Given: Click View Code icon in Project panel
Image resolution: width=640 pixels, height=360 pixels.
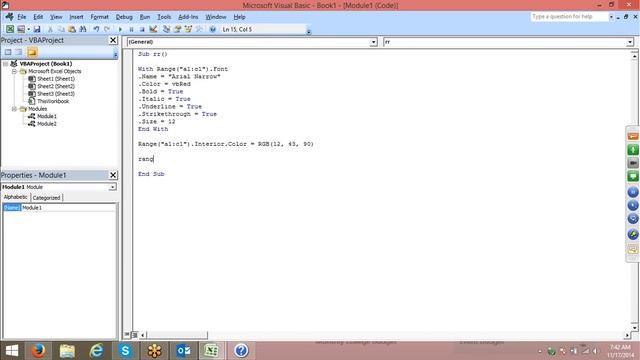Looking at the screenshot, I should tap(8, 52).
